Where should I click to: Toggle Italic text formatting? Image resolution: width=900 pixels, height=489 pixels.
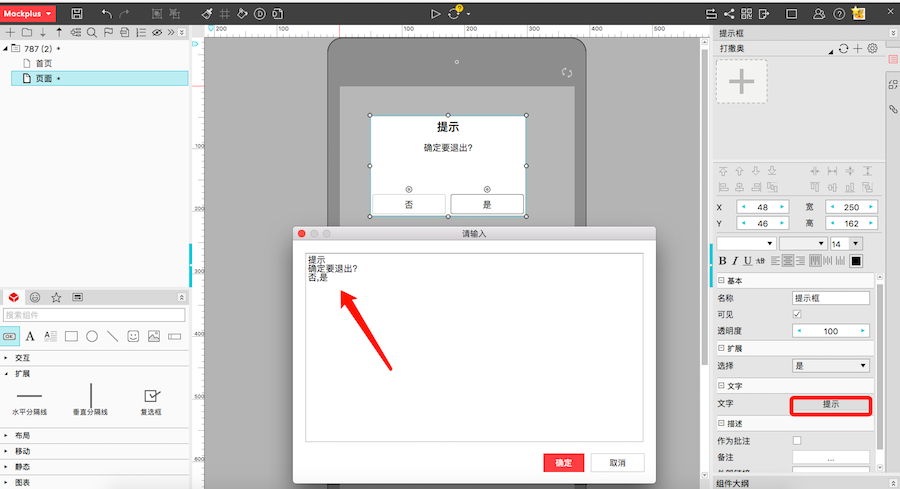[735, 261]
